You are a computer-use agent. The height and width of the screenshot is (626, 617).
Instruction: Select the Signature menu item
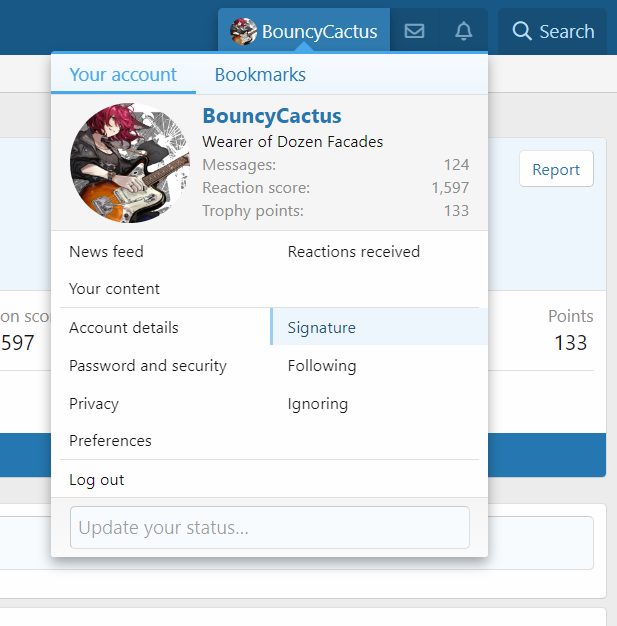click(322, 328)
